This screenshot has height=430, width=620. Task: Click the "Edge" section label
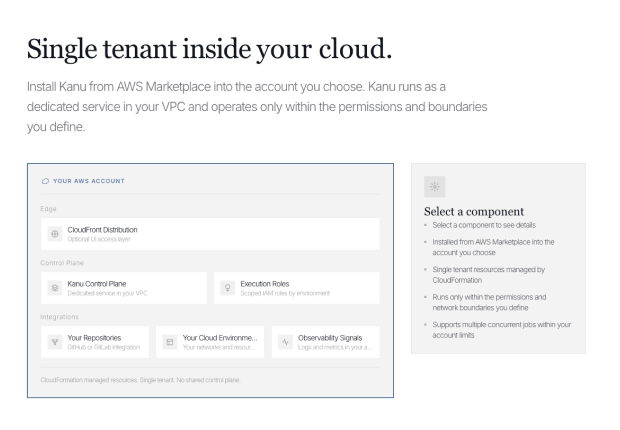point(48,209)
